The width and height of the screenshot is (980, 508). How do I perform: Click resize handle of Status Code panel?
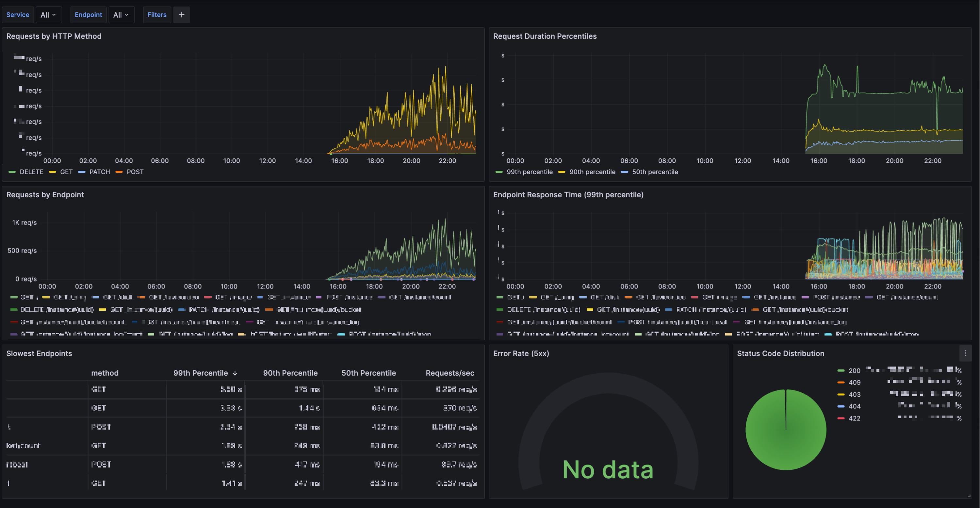tap(969, 496)
